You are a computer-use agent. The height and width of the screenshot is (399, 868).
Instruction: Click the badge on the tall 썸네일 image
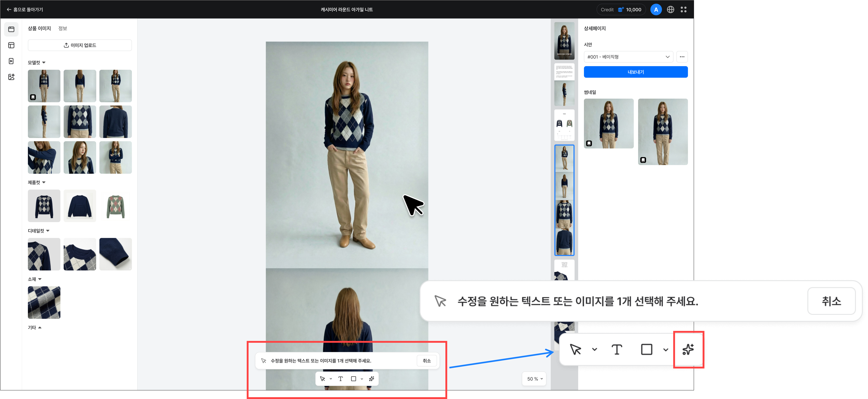pos(643,160)
